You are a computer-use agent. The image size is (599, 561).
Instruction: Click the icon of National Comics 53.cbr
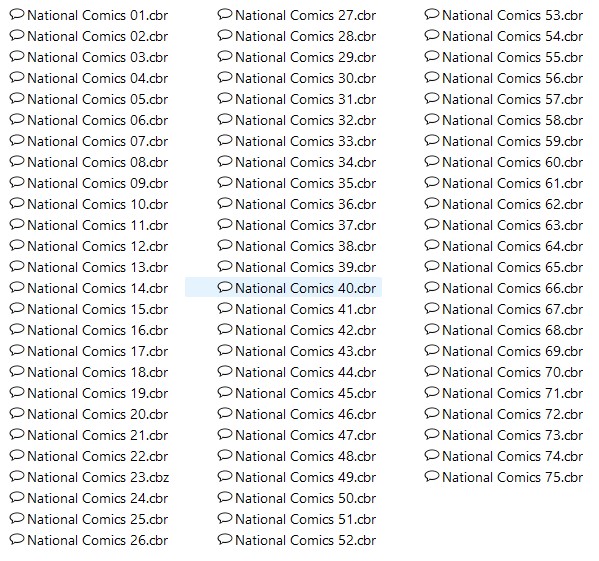pyautogui.click(x=432, y=15)
